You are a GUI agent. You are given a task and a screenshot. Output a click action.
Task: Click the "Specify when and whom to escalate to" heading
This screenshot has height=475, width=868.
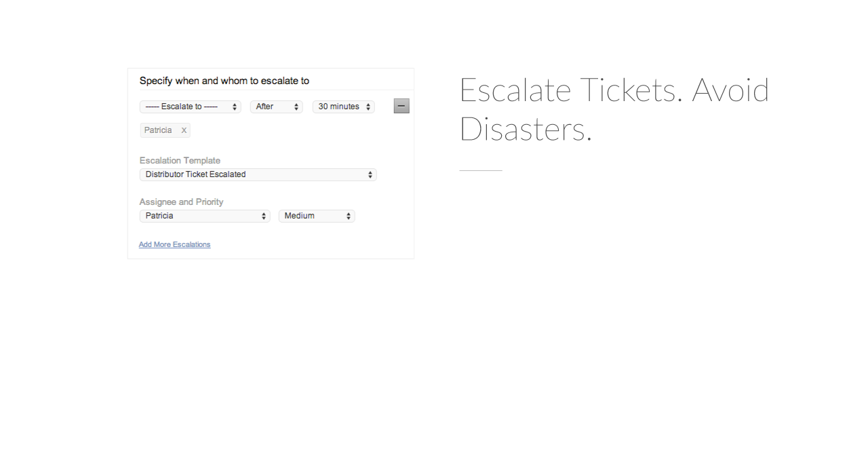[x=224, y=81]
